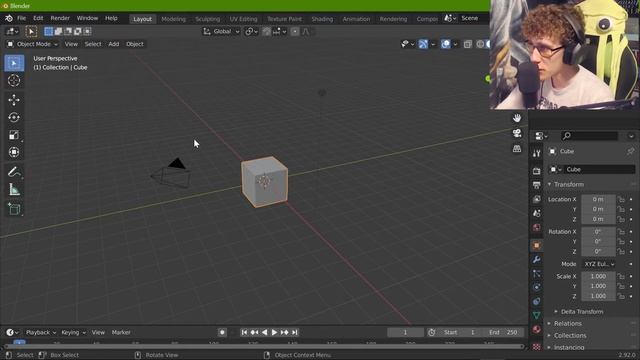Screen dimensions: 640x360
Task: Open the Particle properties tab
Action: click(x=536, y=273)
